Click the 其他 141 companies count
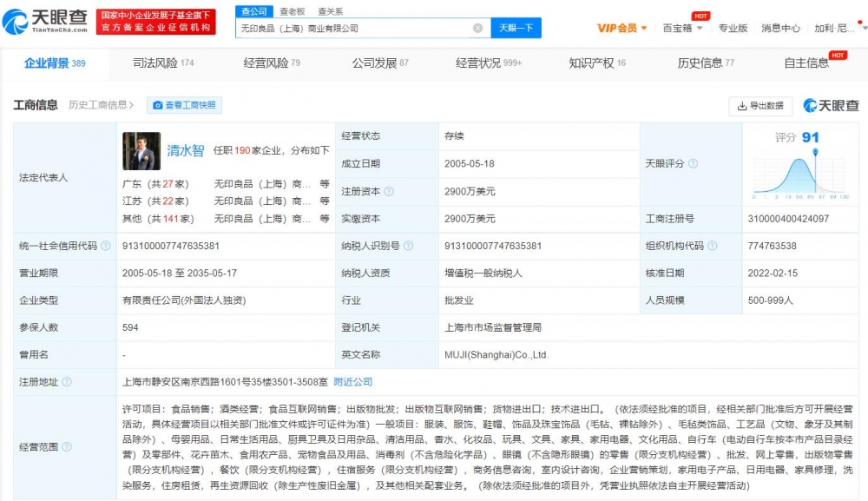Image resolution: width=868 pixels, height=501 pixels. (x=170, y=219)
